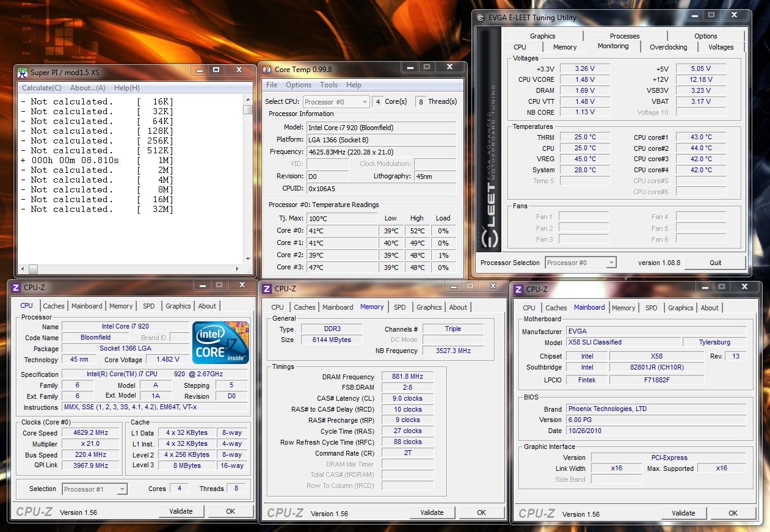Click the CPU-Z title icon above the Timings group

[x=267, y=289]
